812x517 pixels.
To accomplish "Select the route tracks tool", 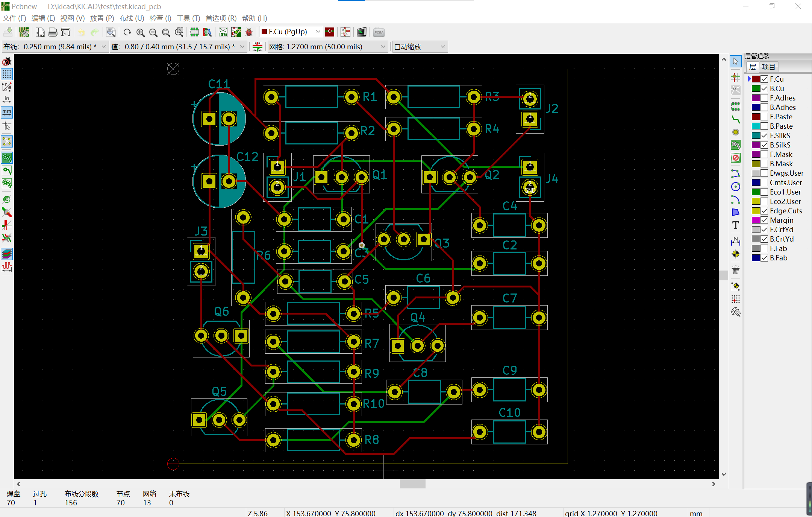I will pos(736,119).
